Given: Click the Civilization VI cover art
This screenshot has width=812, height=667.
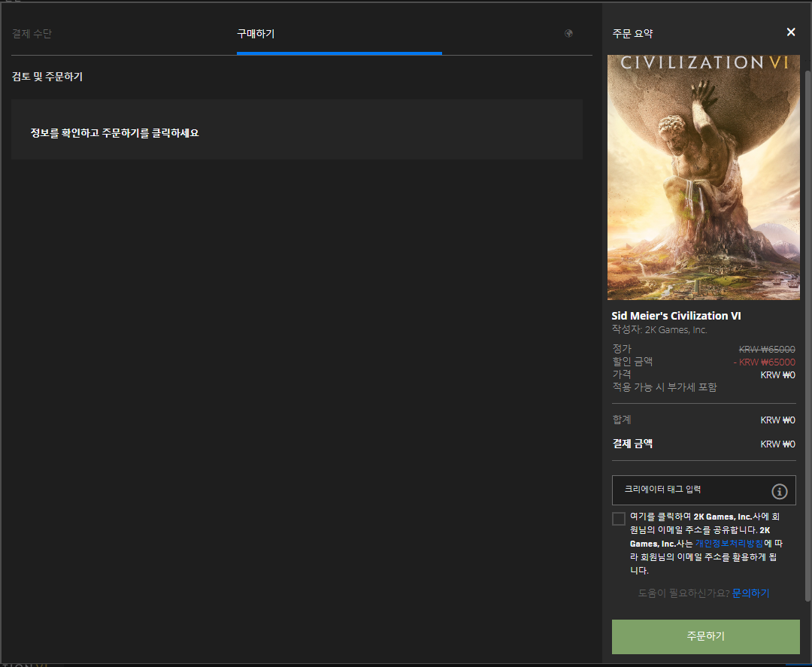Looking at the screenshot, I should click(x=703, y=177).
